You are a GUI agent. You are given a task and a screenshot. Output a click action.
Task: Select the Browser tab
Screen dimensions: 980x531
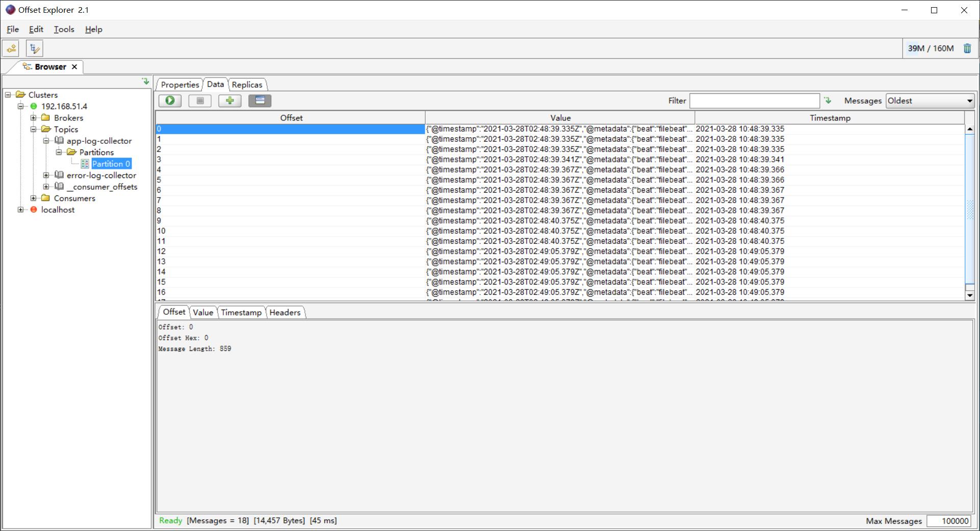(x=50, y=67)
